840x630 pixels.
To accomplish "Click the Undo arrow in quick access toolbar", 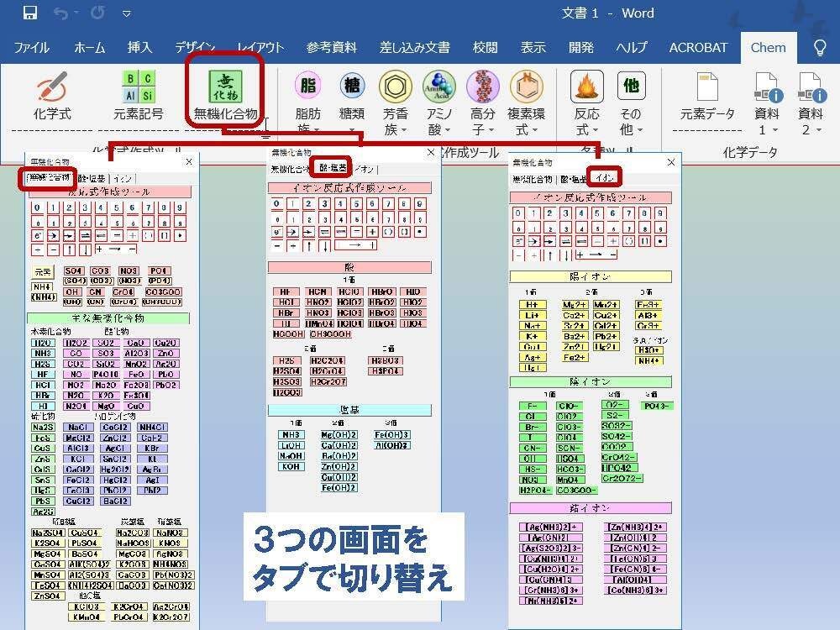I will tap(60, 13).
